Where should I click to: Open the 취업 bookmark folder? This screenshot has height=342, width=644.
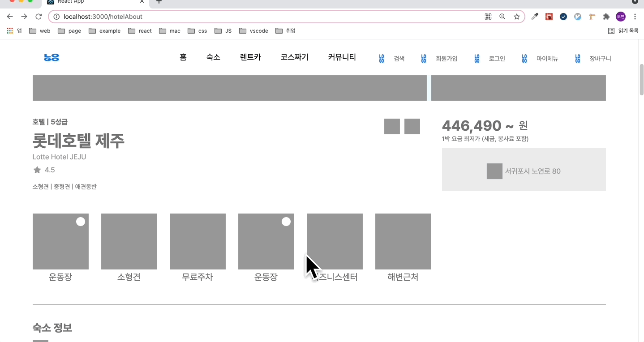pyautogui.click(x=285, y=31)
